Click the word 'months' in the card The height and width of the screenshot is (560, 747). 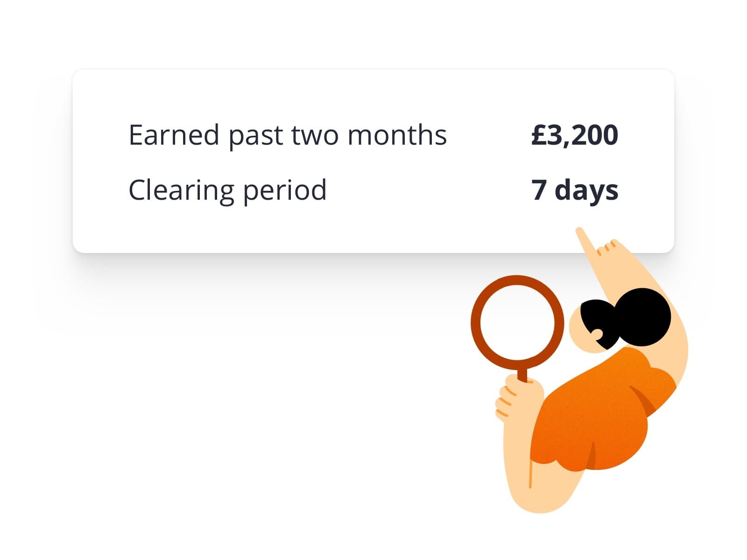tap(397, 135)
